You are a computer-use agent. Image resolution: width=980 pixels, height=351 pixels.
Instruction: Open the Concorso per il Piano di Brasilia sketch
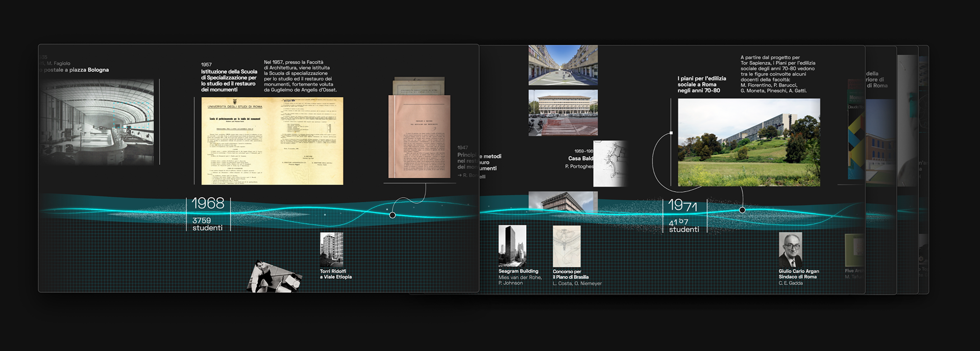[x=567, y=246]
